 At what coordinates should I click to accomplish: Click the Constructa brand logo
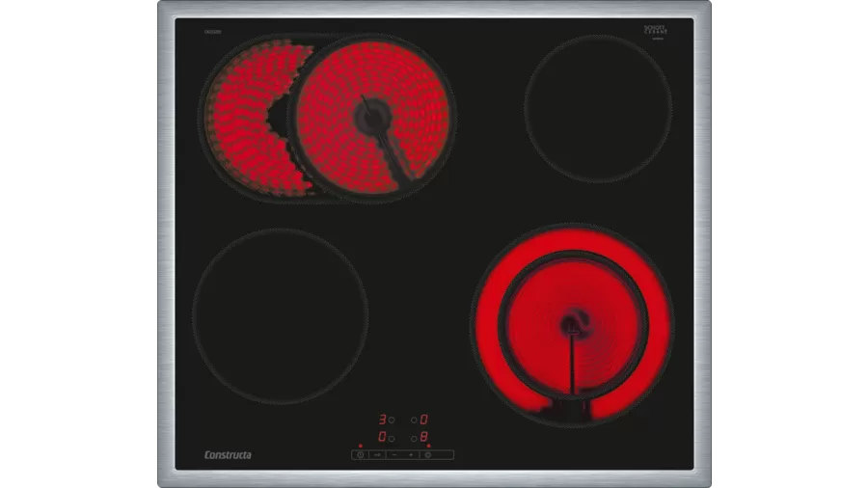tap(228, 454)
